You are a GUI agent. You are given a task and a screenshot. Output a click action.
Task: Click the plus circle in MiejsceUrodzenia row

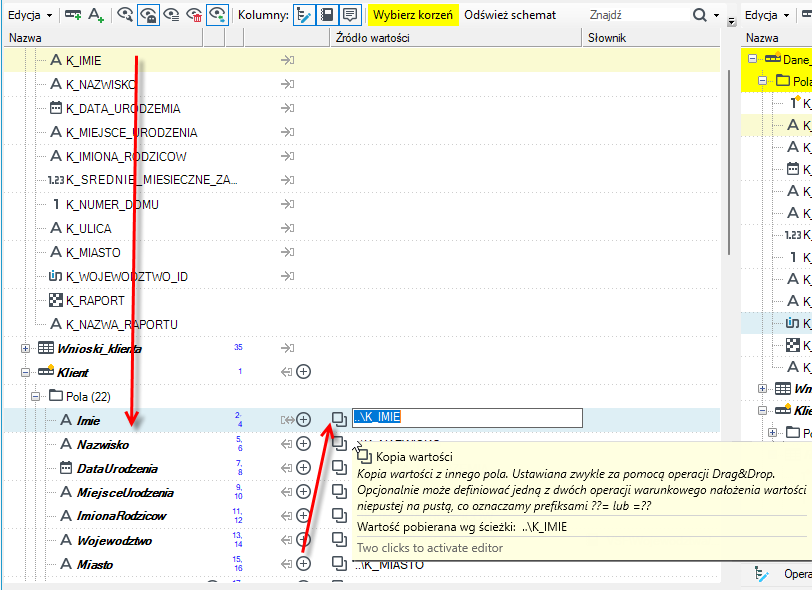click(x=303, y=492)
